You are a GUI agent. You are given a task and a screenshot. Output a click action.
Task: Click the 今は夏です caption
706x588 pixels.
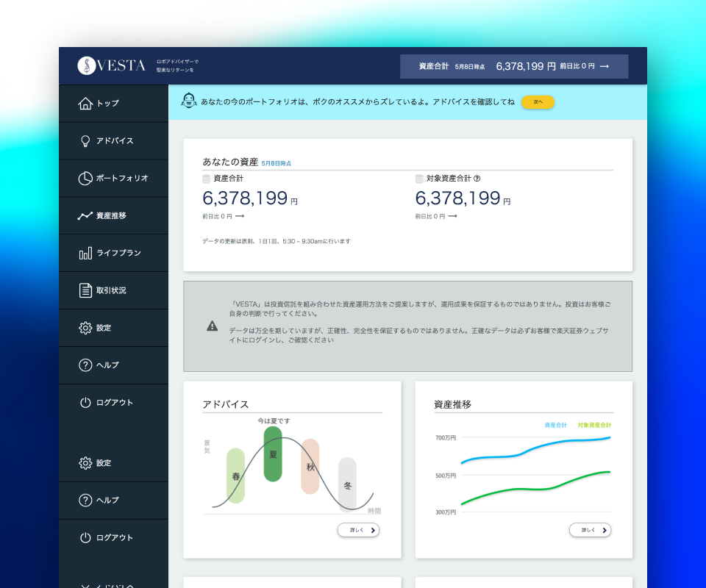[x=274, y=420]
